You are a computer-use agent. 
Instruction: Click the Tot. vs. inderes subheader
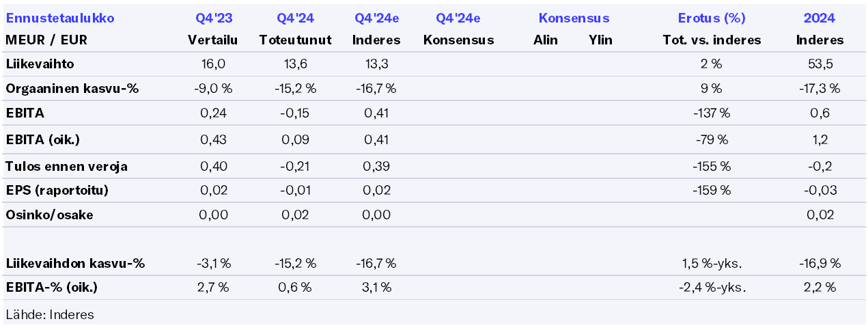coord(711,40)
